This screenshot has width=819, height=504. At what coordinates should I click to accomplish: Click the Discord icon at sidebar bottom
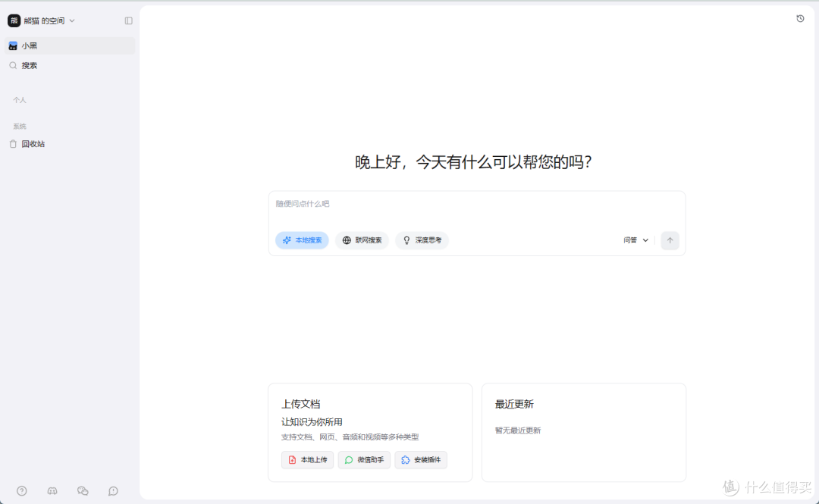click(x=52, y=491)
